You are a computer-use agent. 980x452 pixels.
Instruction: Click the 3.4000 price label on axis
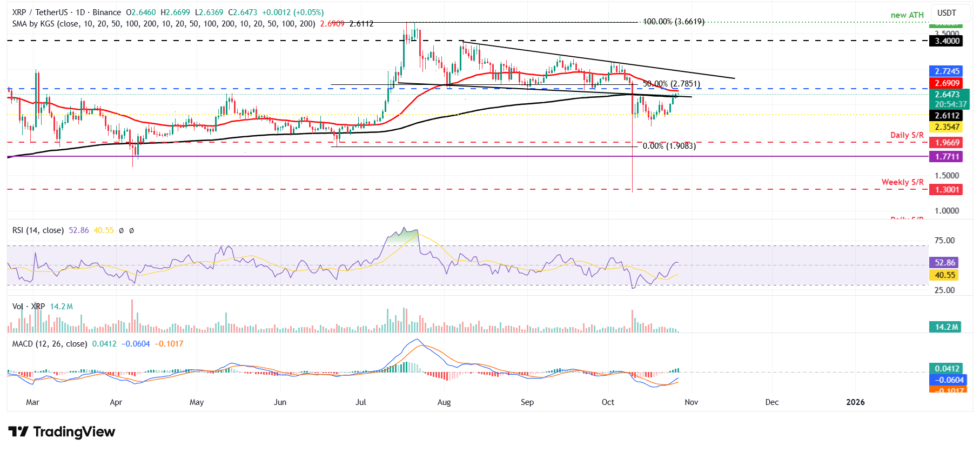tap(947, 41)
